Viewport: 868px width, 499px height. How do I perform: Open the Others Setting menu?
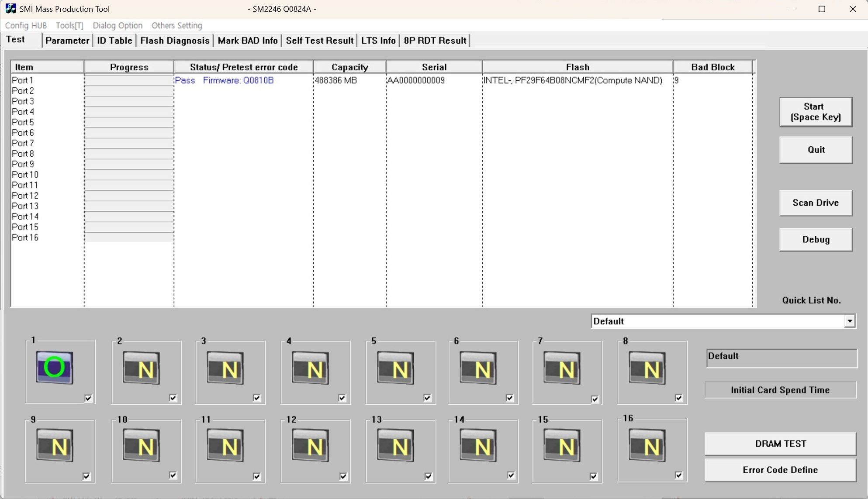pyautogui.click(x=176, y=25)
